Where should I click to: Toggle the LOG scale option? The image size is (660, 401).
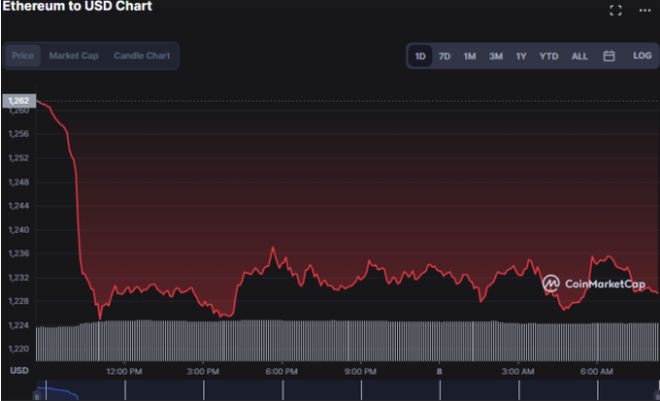[641, 56]
